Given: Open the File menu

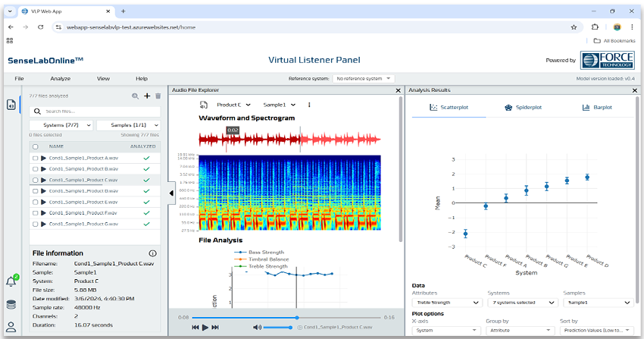Looking at the screenshot, I should [x=19, y=79].
